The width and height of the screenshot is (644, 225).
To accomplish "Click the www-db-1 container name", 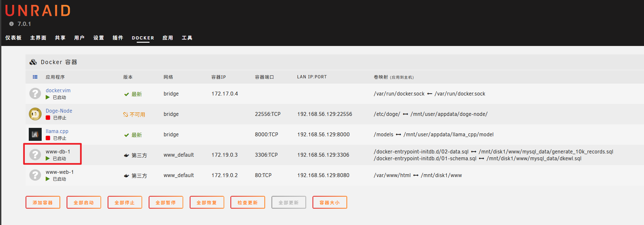I will pos(58,152).
